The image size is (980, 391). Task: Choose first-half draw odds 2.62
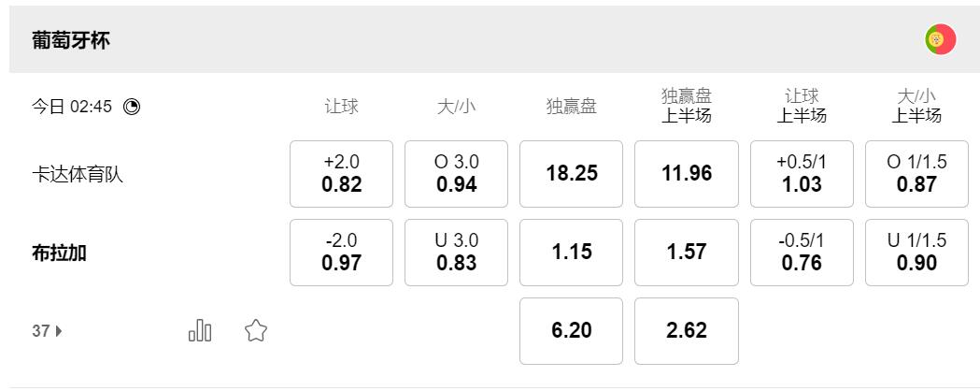click(686, 331)
